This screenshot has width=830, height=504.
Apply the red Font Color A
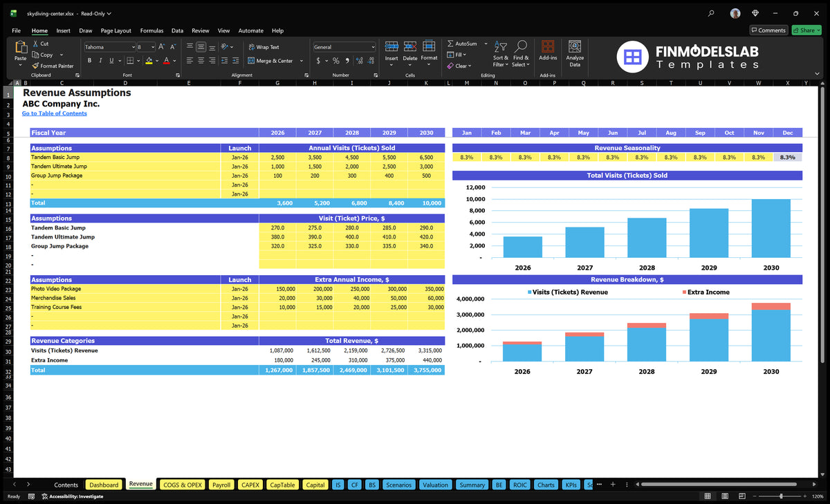click(166, 61)
